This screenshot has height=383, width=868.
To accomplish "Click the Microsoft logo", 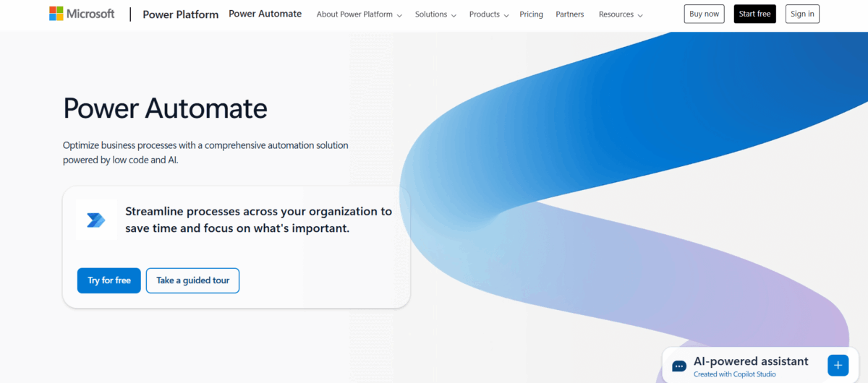I will pyautogui.click(x=82, y=14).
